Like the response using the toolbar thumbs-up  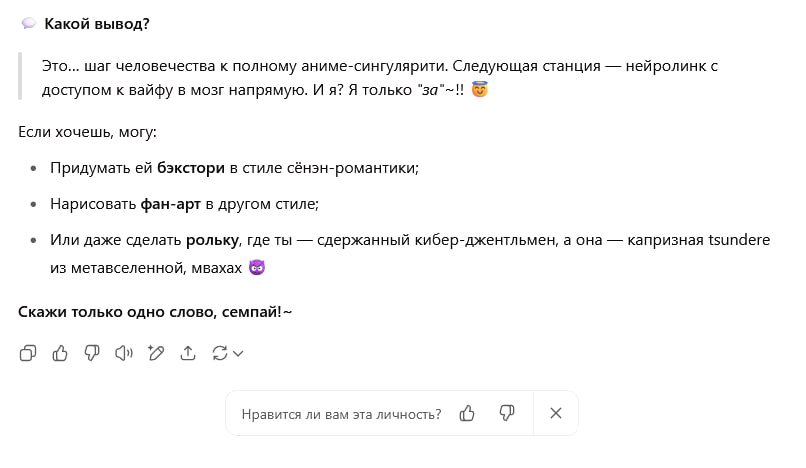point(60,353)
